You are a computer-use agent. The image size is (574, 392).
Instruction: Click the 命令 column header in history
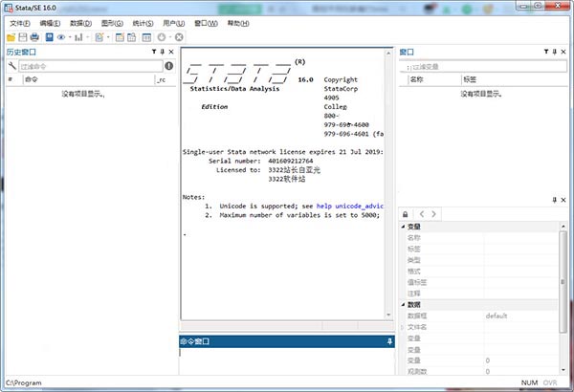coord(31,80)
